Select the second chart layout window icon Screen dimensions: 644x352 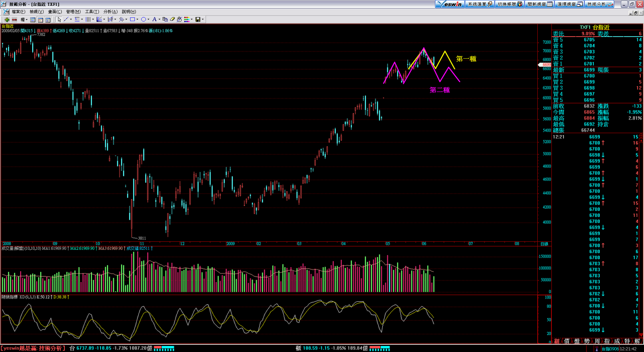click(40, 20)
